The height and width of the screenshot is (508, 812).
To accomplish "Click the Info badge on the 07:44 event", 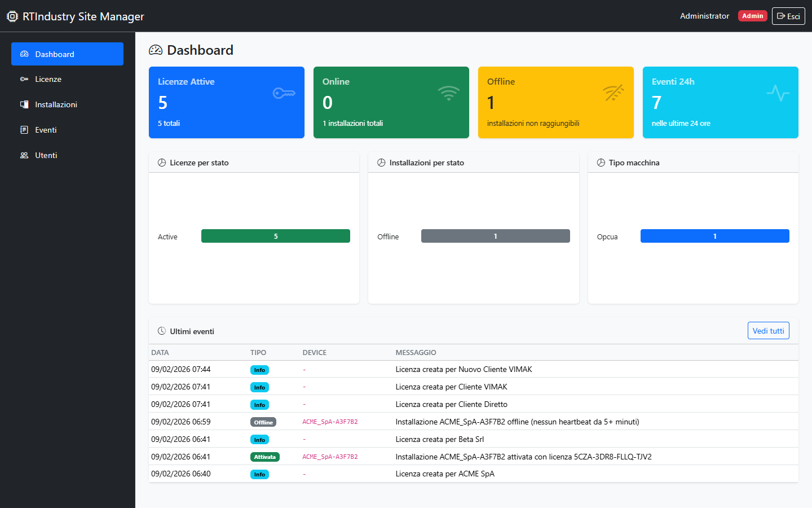I will pos(259,370).
